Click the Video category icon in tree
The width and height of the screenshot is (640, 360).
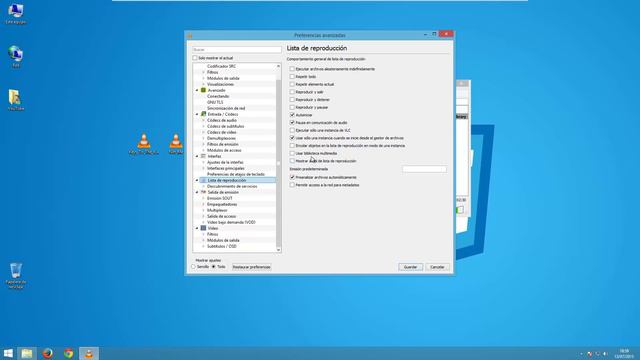click(x=203, y=228)
